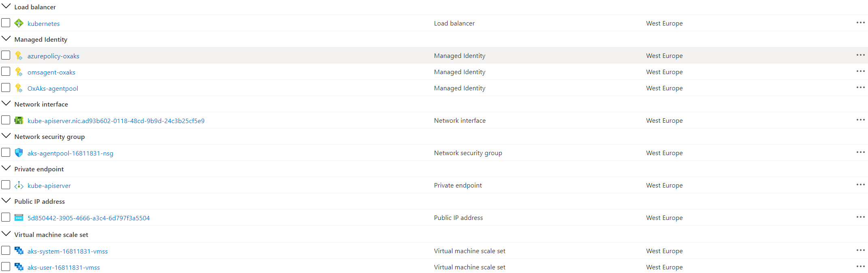Click the omsagent-oxaks managed identity icon
Image resolution: width=868 pixels, height=273 pixels.
(x=19, y=72)
